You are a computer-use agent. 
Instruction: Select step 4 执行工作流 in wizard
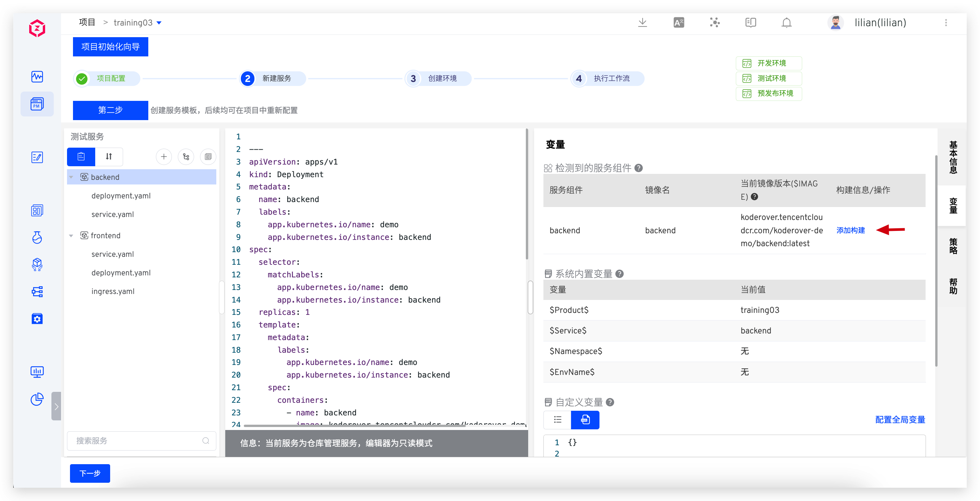tap(607, 78)
